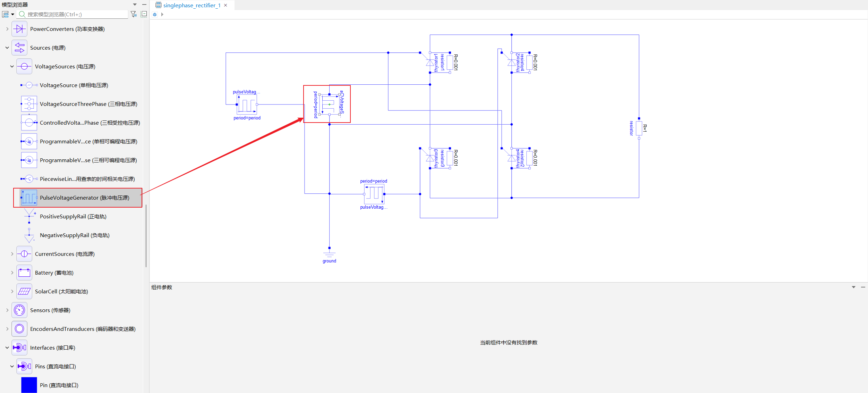The width and height of the screenshot is (868, 393).
Task: Collapse the Interfaces library node
Action: pos(7,348)
